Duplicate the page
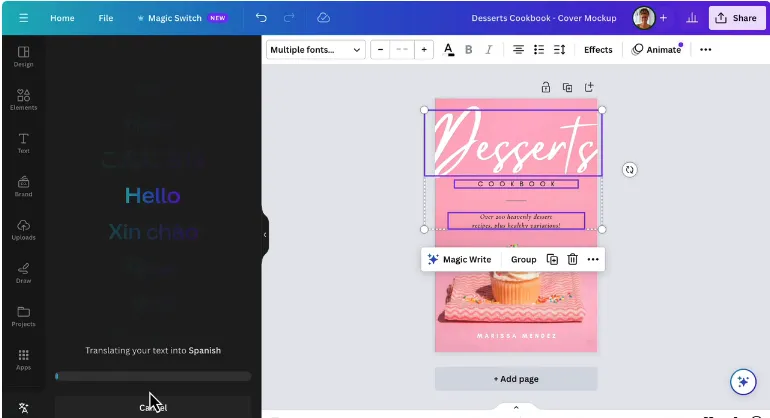This screenshot has width=770, height=418. click(x=567, y=87)
